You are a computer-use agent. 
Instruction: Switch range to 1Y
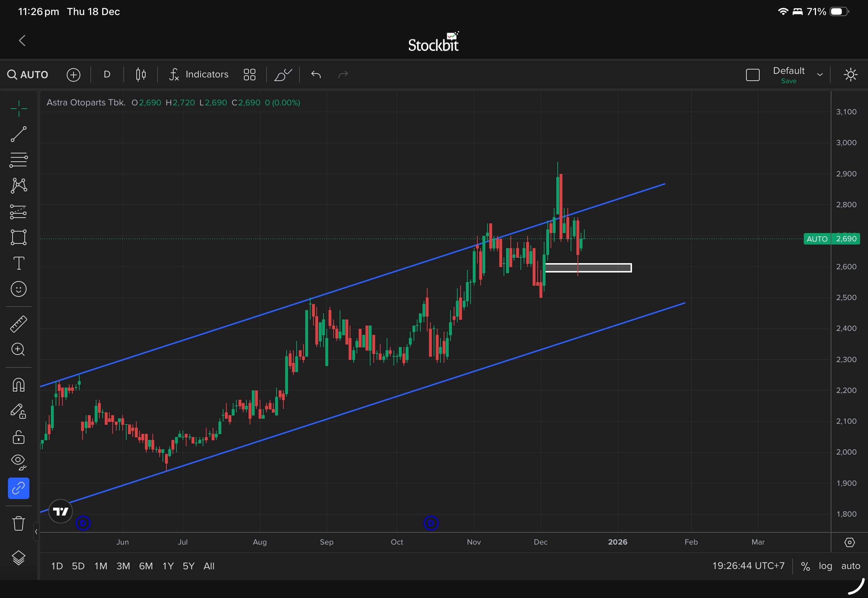point(168,566)
